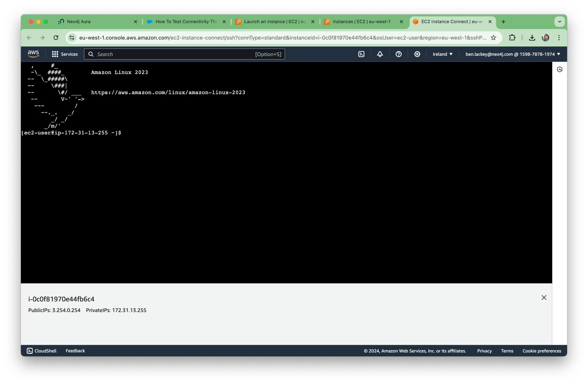
Task: Close the How To Test Connectivity tab
Action: [x=224, y=22]
